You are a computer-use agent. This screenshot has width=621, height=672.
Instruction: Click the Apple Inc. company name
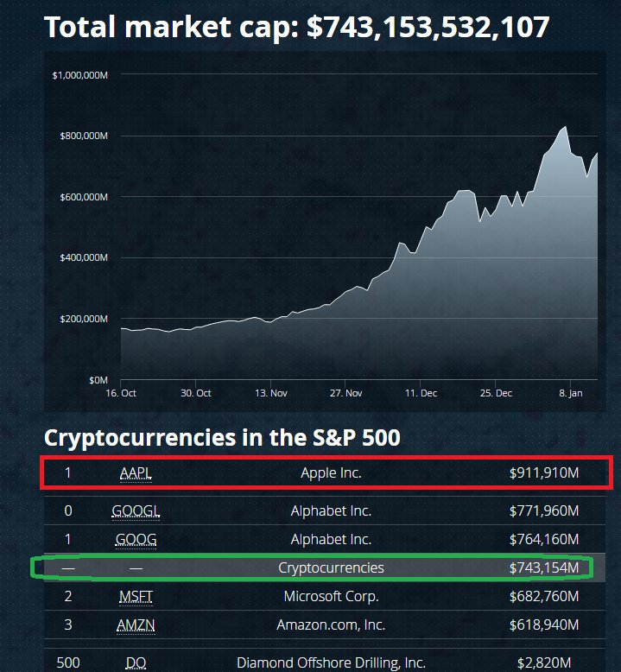pyautogui.click(x=332, y=472)
